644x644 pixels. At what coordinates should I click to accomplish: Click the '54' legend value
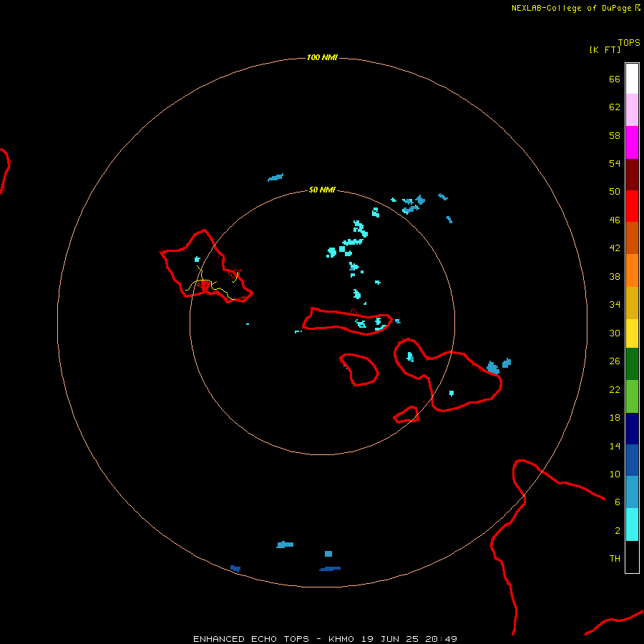[615, 163]
